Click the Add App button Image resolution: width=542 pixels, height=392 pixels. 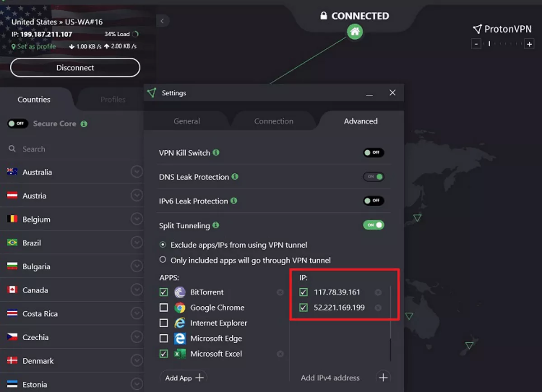(184, 378)
